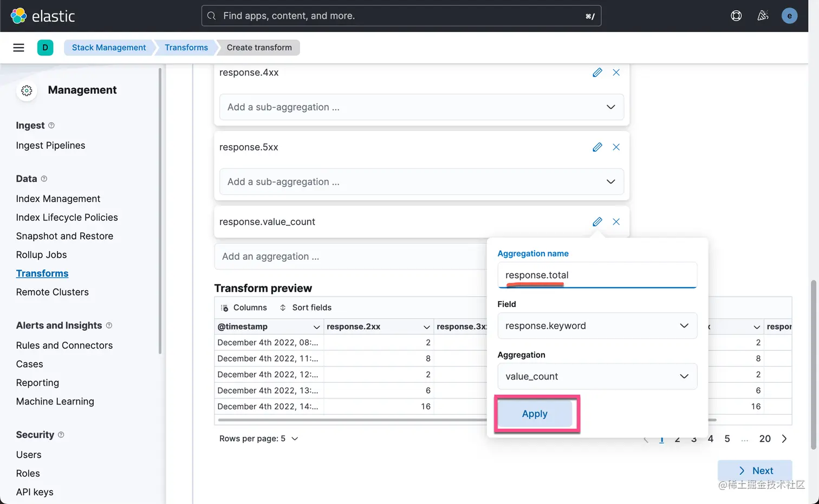The height and width of the screenshot is (504, 819).
Task: Click the Alerts and Insights help icon
Action: pos(109,325)
